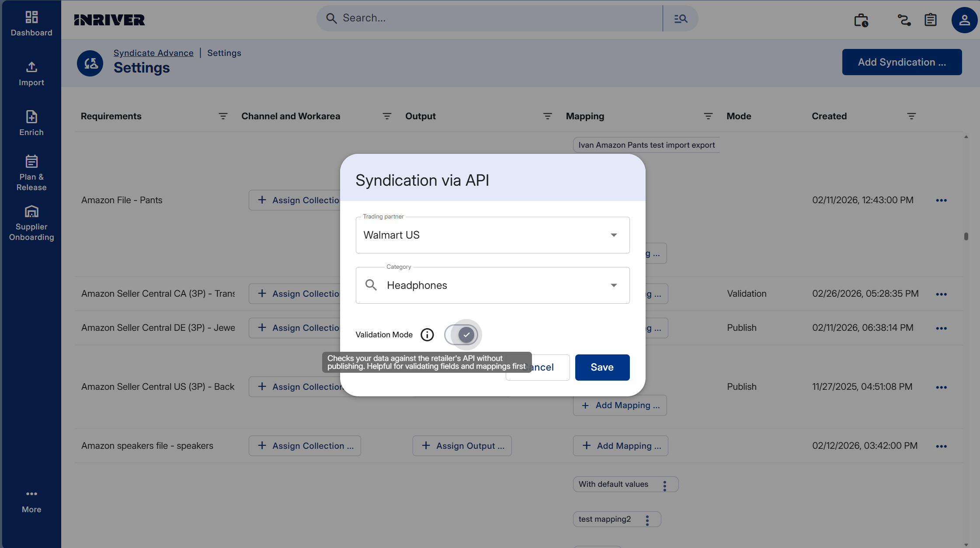Image resolution: width=980 pixels, height=548 pixels.
Task: Open the Enrich section
Action: [x=31, y=124]
